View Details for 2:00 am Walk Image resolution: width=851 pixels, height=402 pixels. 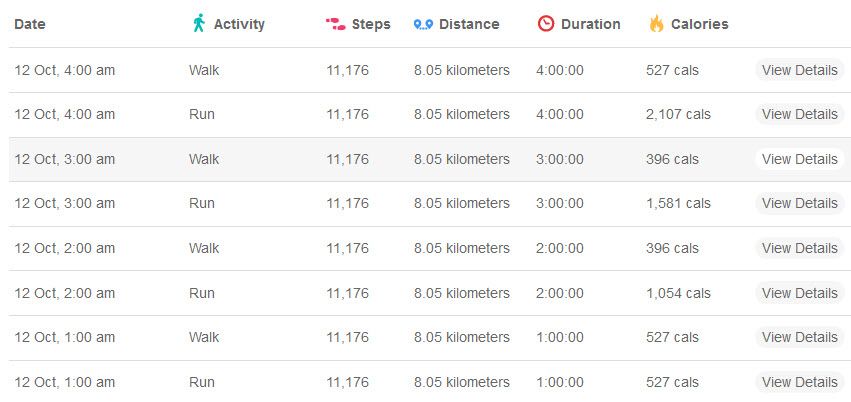(799, 248)
